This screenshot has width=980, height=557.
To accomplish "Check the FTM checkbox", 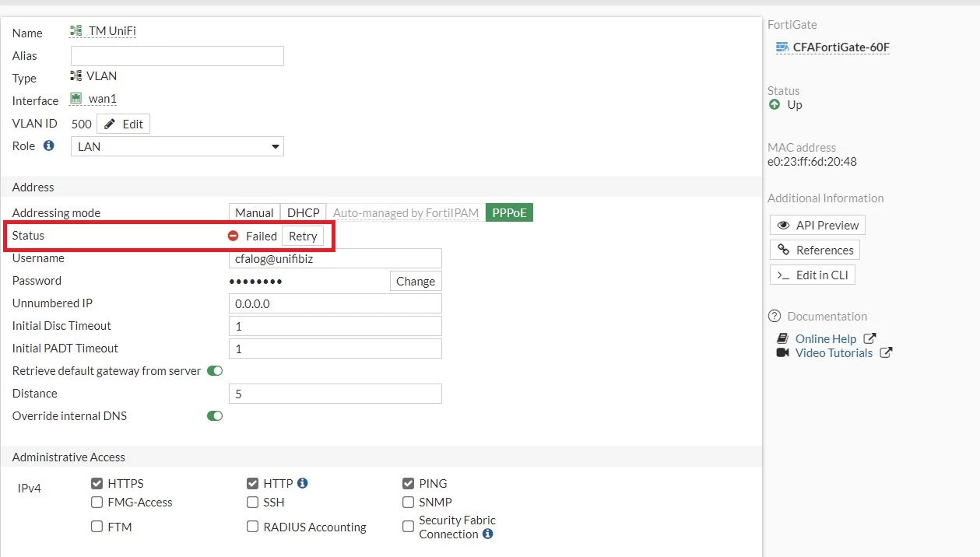I will (97, 527).
